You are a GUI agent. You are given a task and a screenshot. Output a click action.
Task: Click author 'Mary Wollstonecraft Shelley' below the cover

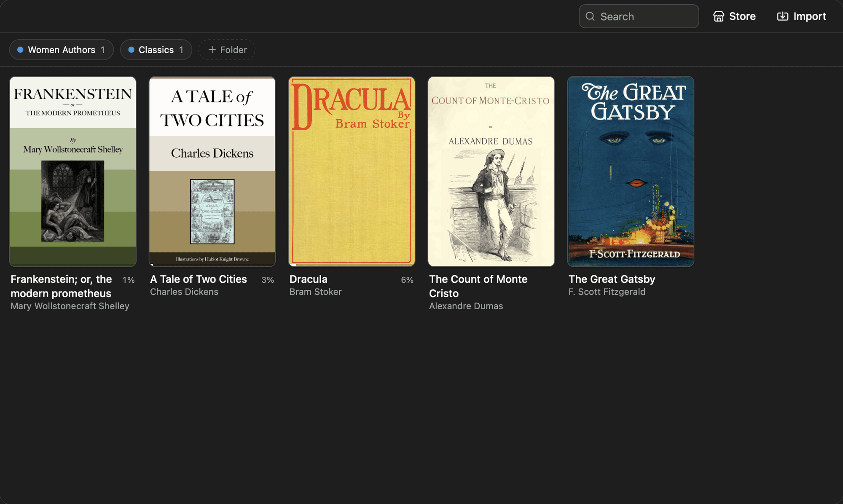pos(70,306)
